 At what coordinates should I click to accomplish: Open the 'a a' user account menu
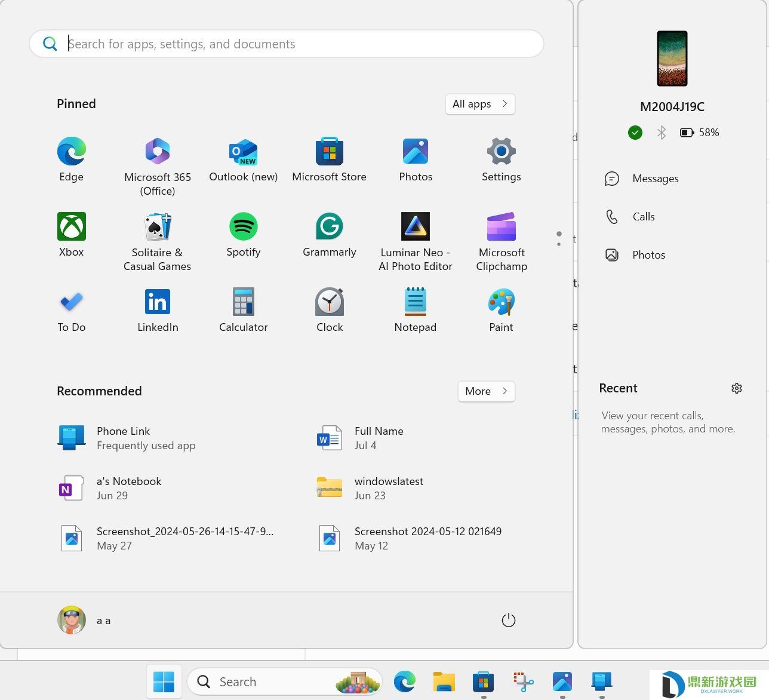coord(85,620)
